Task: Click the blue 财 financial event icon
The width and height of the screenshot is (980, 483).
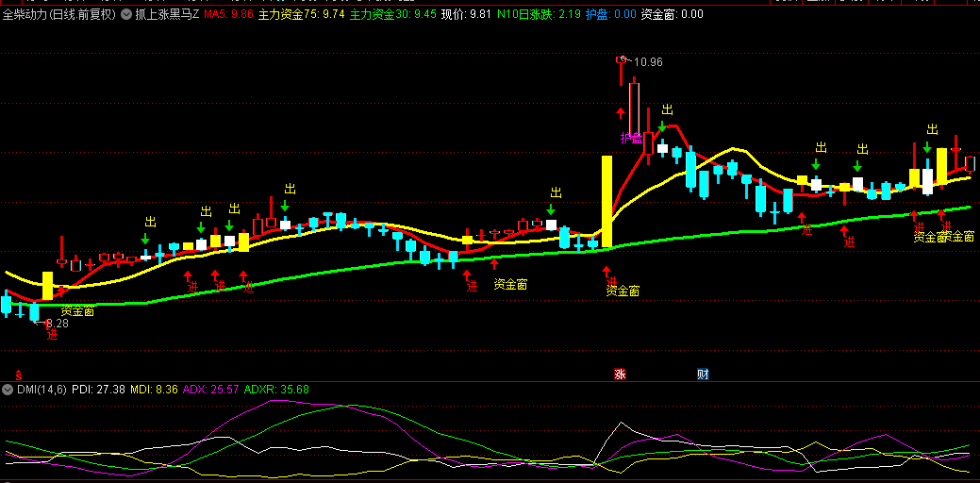Action: [x=703, y=375]
